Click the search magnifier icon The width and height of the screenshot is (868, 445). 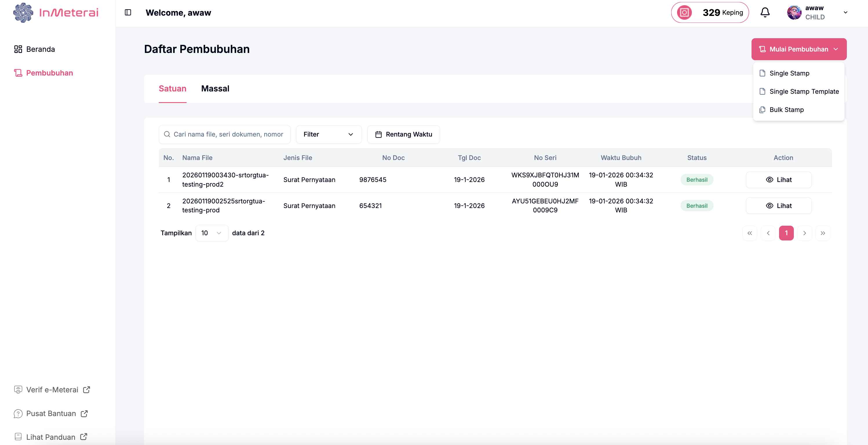[167, 134]
